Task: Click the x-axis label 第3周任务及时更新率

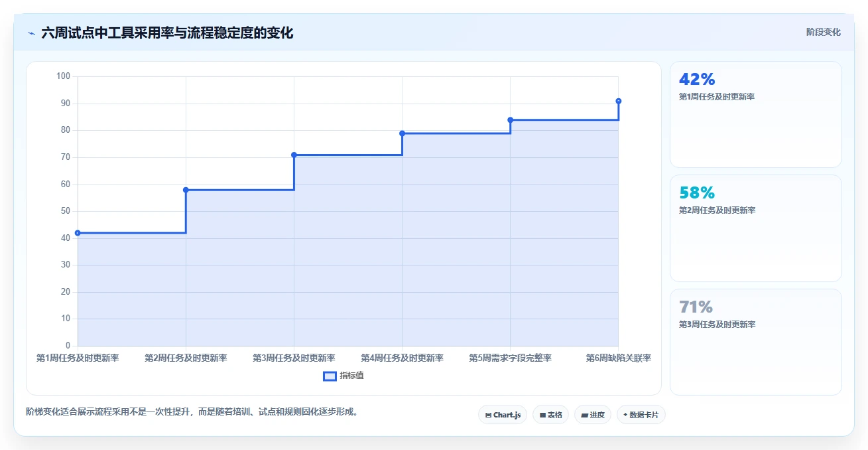Action: pyautogui.click(x=294, y=358)
